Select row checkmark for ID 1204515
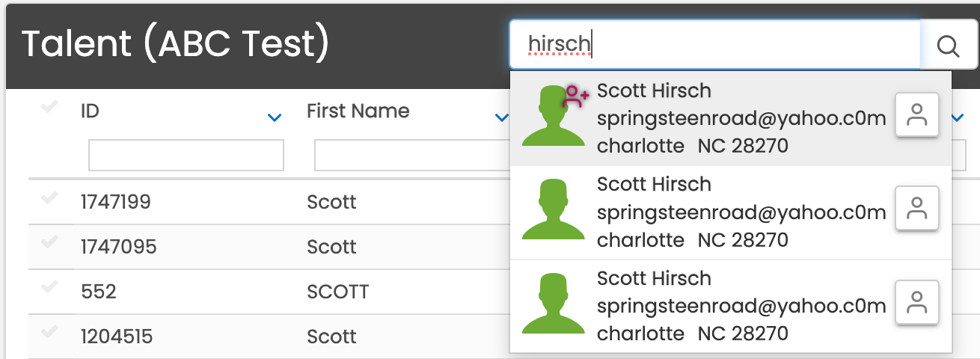 (x=49, y=333)
